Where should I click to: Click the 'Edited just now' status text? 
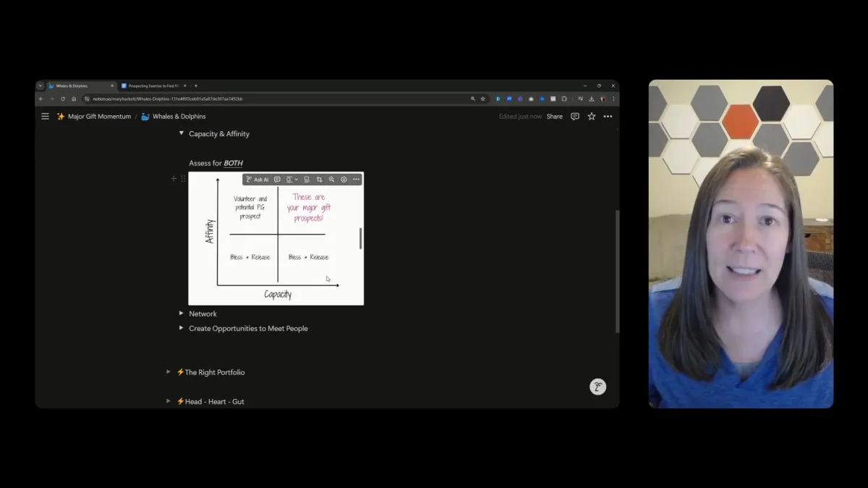(520, 117)
